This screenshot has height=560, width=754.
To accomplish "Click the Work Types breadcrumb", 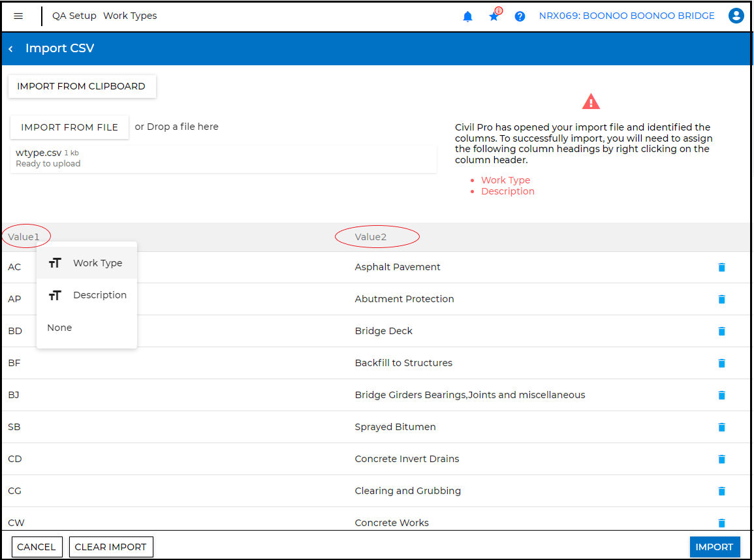I will [x=130, y=16].
